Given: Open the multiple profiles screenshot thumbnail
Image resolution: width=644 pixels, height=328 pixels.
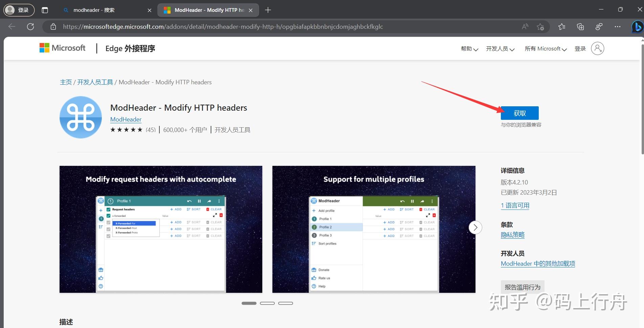Looking at the screenshot, I should tap(374, 229).
